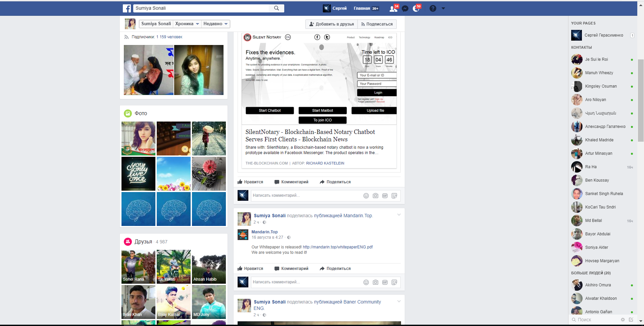Open the red flower photo thumbnail

[x=209, y=174]
